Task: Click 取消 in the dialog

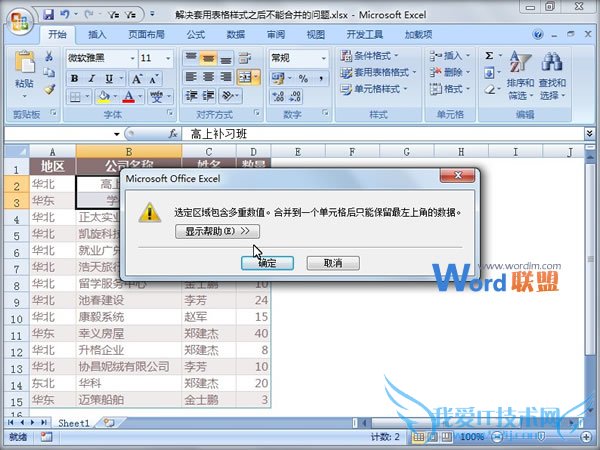Action: point(333,263)
